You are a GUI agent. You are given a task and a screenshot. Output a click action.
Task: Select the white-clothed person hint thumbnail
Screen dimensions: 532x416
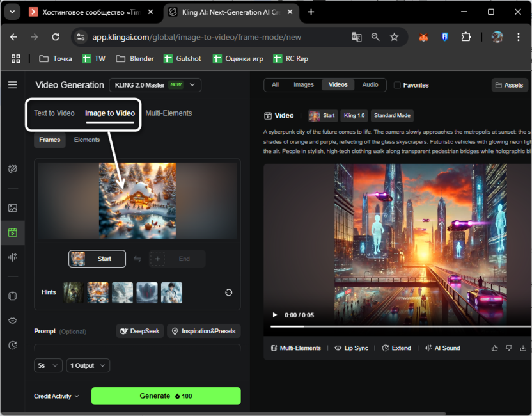[171, 292]
